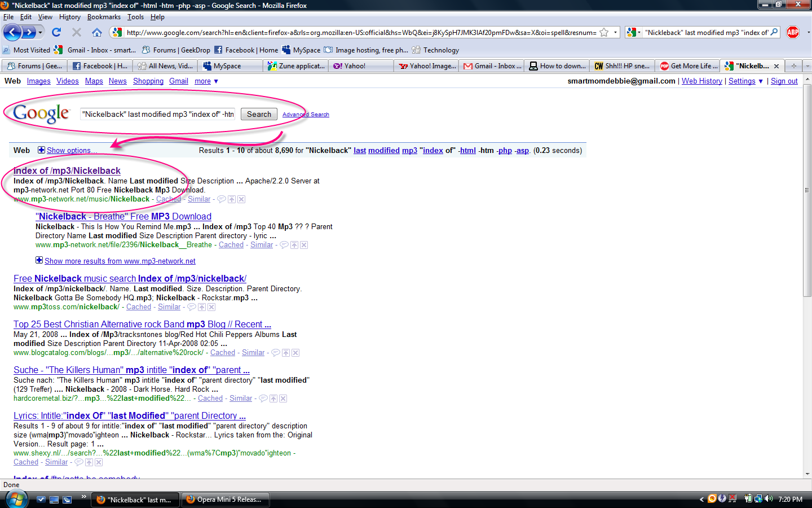The width and height of the screenshot is (812, 508).
Task: Open the Adblock Plus dropdown arrow
Action: coord(807,33)
